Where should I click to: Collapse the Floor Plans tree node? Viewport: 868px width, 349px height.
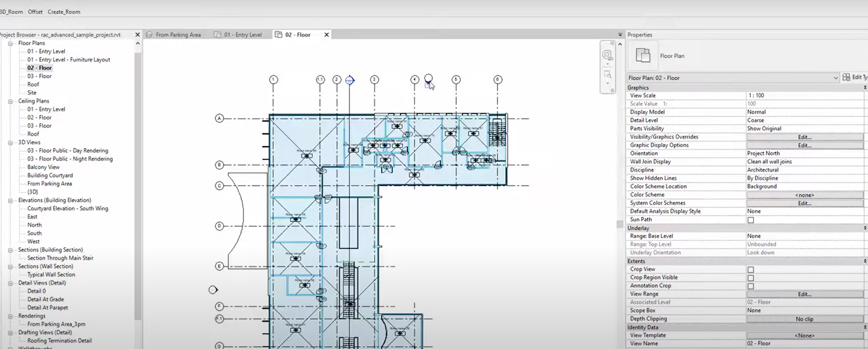click(10, 44)
